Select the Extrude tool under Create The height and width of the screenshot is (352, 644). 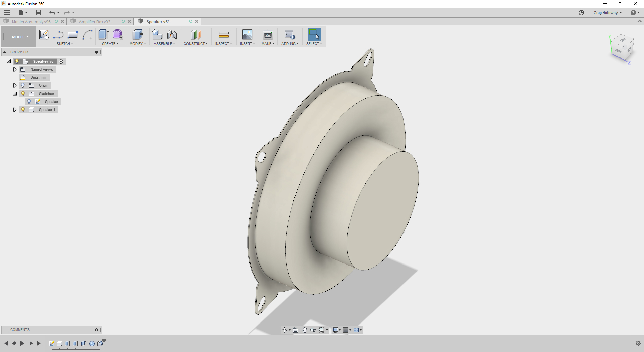point(103,35)
